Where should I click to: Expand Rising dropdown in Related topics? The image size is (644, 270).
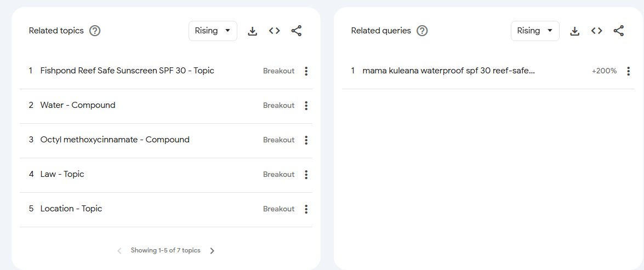point(213,31)
